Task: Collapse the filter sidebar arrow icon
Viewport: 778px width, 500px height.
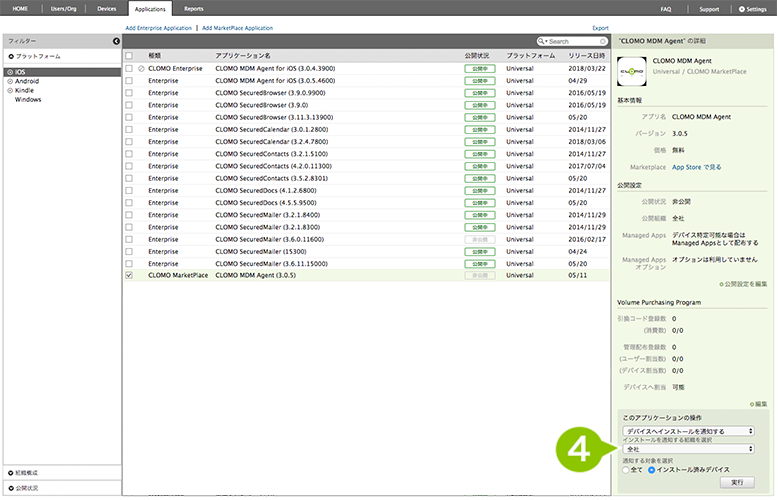Action: pos(116,41)
